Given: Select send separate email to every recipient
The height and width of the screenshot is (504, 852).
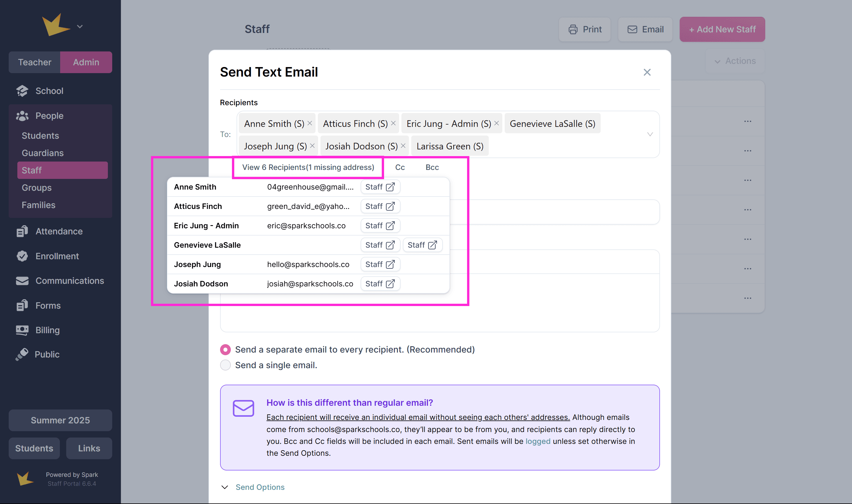Looking at the screenshot, I should click(225, 349).
